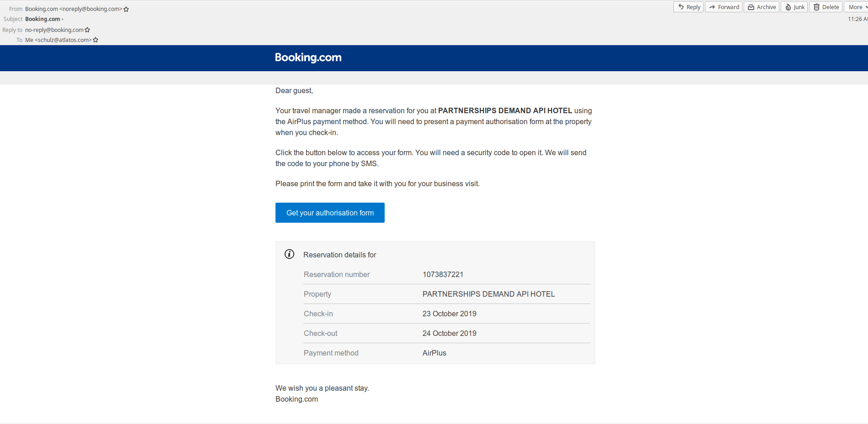Select the AirPlus payment method value
This screenshot has height=424, width=868.
434,353
